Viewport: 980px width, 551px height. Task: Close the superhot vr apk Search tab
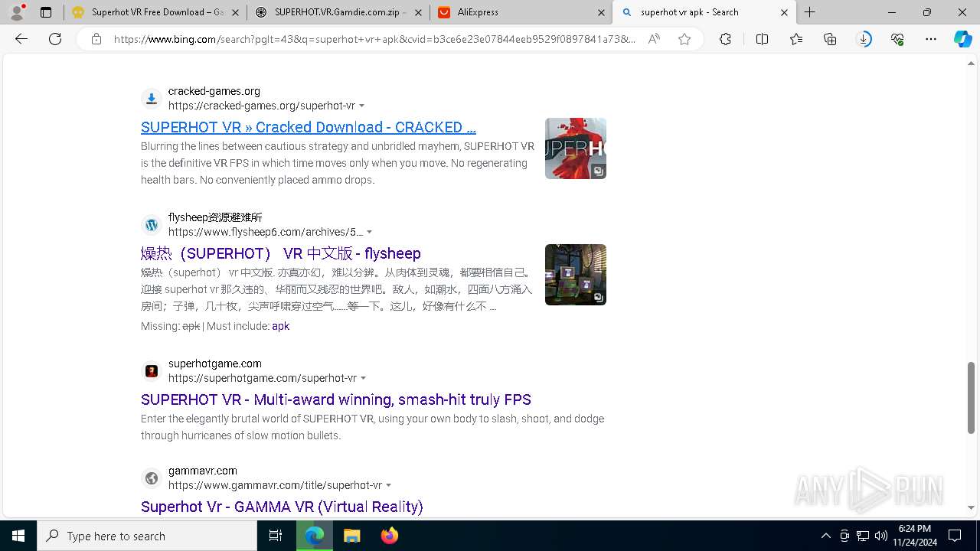(x=784, y=12)
